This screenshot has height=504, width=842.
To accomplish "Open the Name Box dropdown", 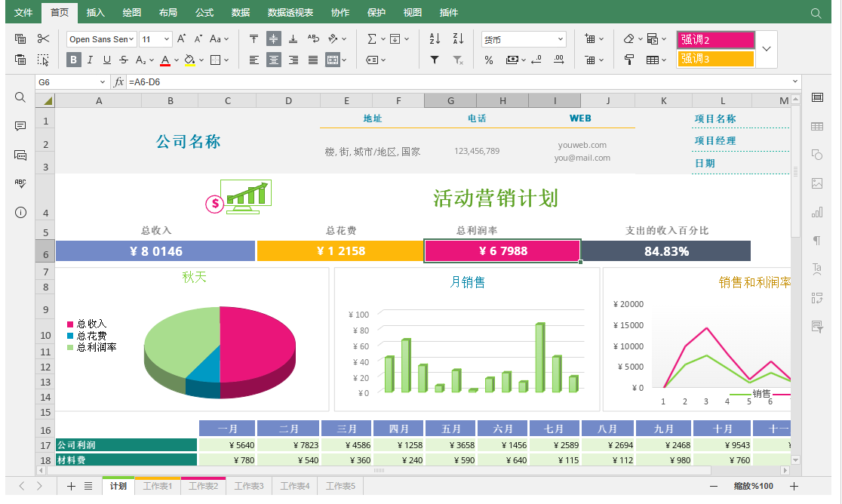I will pyautogui.click(x=103, y=82).
